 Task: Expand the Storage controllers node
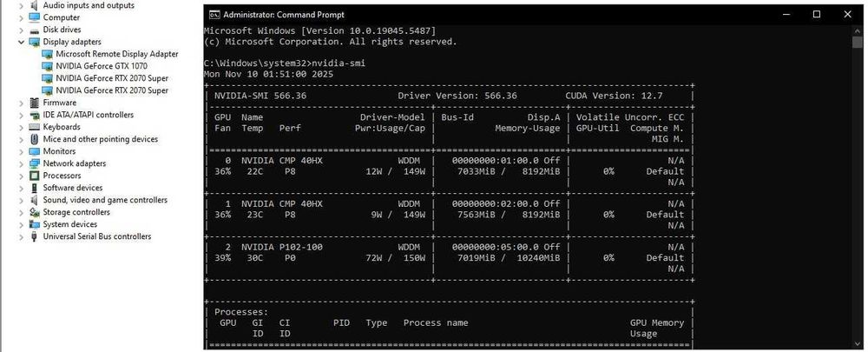[22, 212]
